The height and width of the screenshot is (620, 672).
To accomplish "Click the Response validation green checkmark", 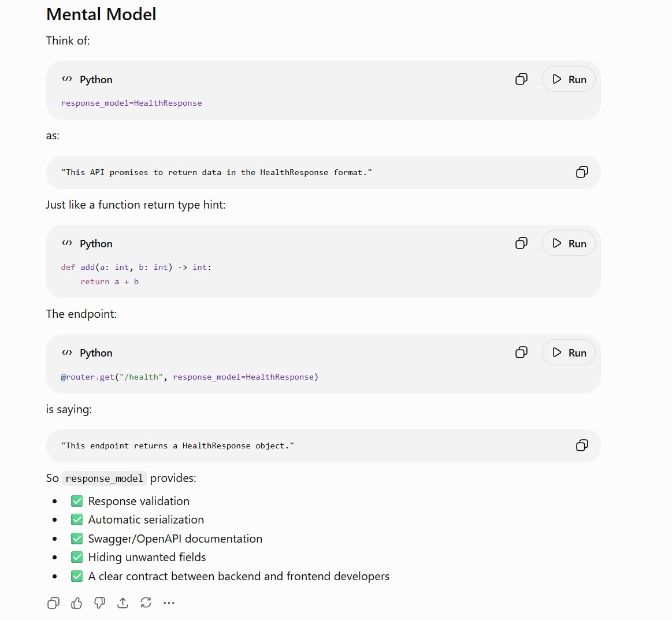I will click(x=77, y=501).
